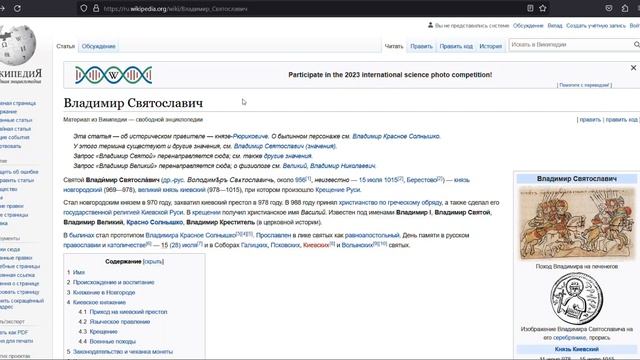The image size is (640, 360).
Task: Open Владимир Красное Солнышко hatnote link
Action: tap(396, 136)
